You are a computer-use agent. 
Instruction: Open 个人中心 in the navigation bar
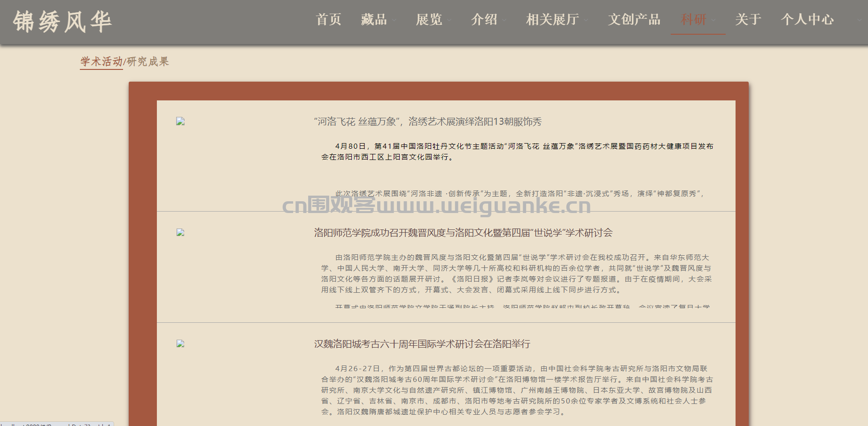(807, 20)
